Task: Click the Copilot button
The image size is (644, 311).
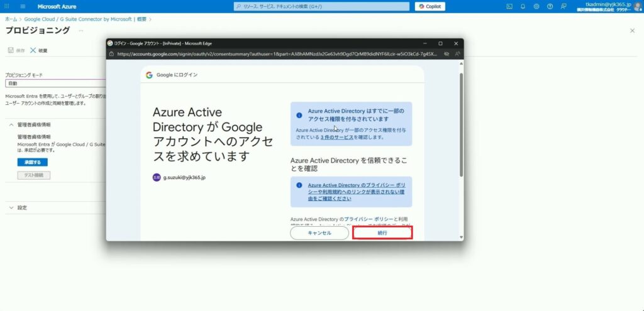Action: coord(430,6)
